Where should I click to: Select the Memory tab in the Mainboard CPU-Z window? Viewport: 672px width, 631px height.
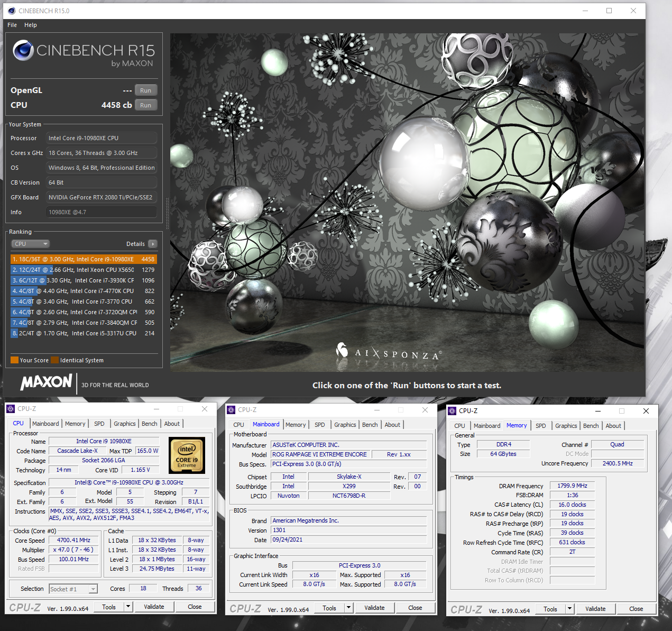coord(296,425)
